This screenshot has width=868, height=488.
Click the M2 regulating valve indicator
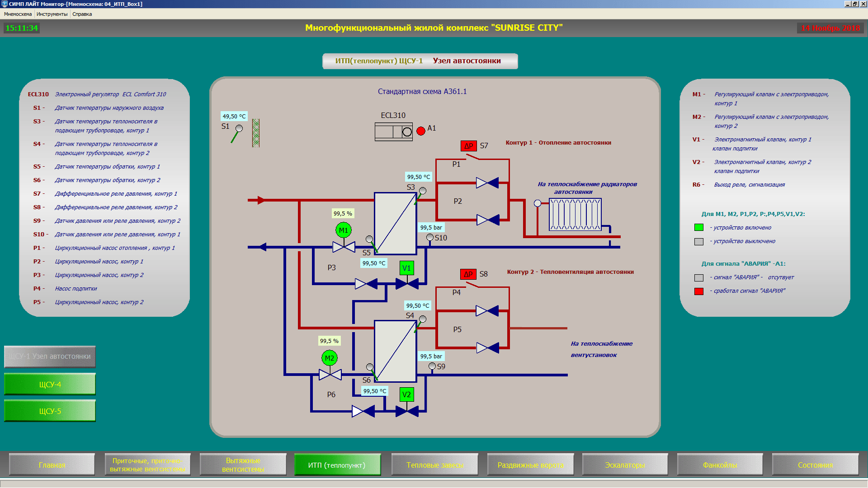pyautogui.click(x=330, y=358)
